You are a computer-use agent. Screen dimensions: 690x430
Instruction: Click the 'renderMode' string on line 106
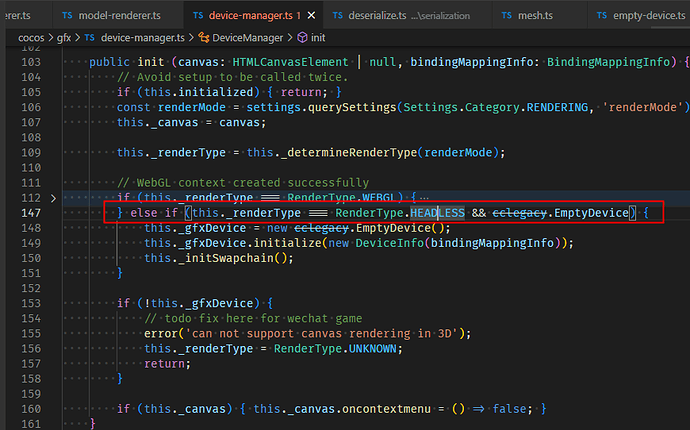pos(643,107)
